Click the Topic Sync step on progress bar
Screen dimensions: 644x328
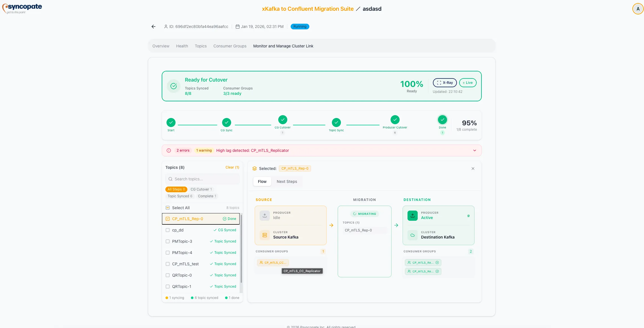coord(336,123)
